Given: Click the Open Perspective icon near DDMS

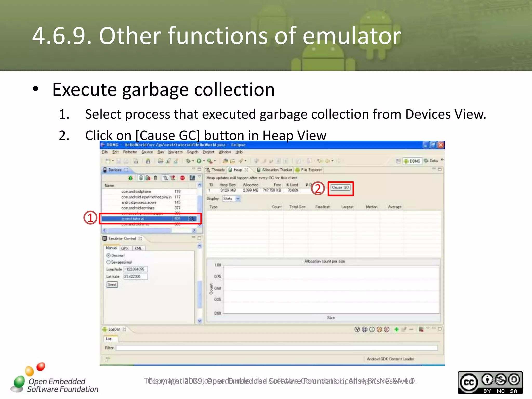Looking at the screenshot, I should pos(398,161).
